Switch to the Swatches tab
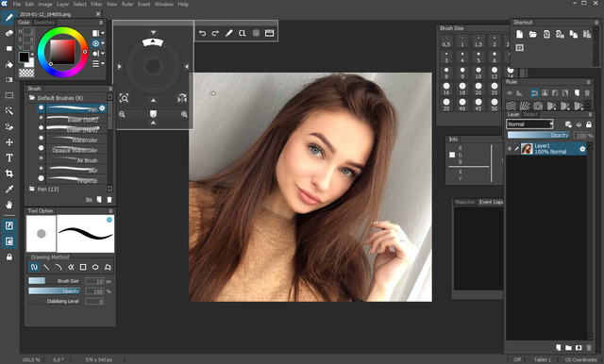Viewport: 604px width, 364px height. (44, 23)
